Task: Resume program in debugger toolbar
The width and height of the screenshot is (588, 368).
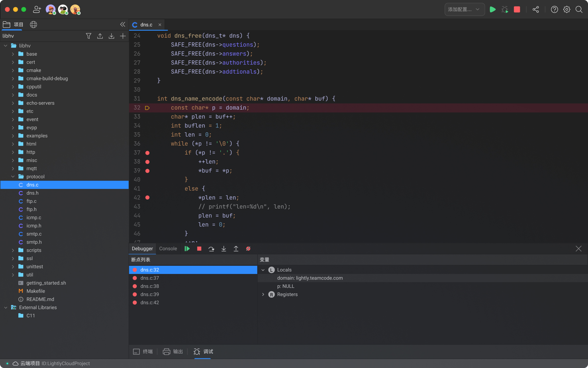Action: pyautogui.click(x=187, y=249)
